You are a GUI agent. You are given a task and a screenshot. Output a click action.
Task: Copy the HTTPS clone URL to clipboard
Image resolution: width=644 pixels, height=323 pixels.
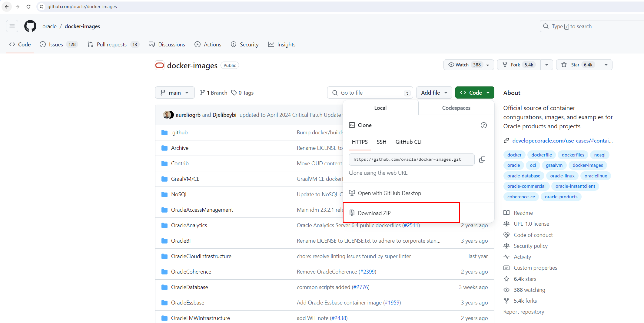click(x=482, y=160)
